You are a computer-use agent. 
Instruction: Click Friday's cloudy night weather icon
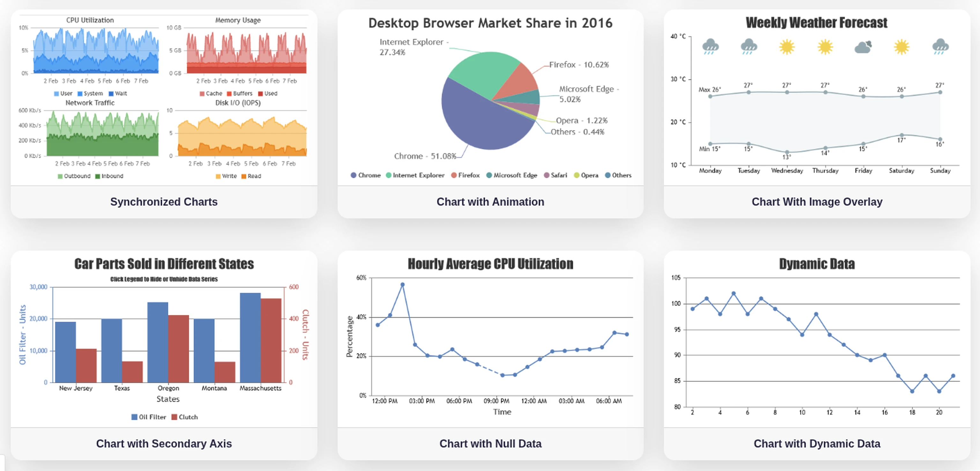tap(863, 47)
